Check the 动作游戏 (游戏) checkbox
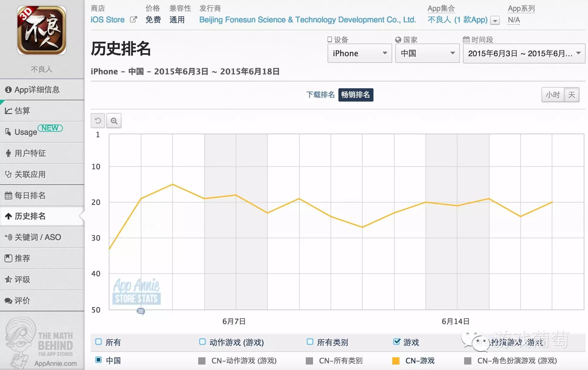Image resolution: width=588 pixels, height=370 pixels. coord(202,342)
